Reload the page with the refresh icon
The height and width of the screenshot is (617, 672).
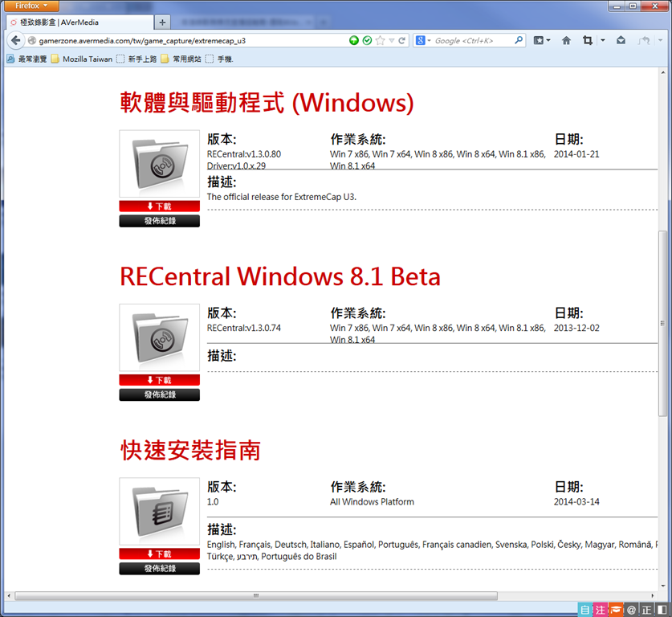[402, 40]
